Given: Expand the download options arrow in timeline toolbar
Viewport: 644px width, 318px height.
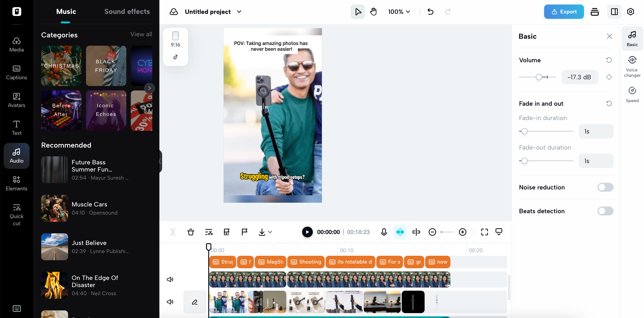Looking at the screenshot, I should [270, 232].
